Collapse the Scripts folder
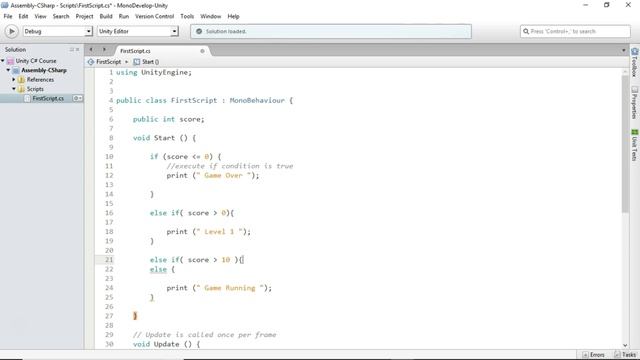 click(x=14, y=89)
